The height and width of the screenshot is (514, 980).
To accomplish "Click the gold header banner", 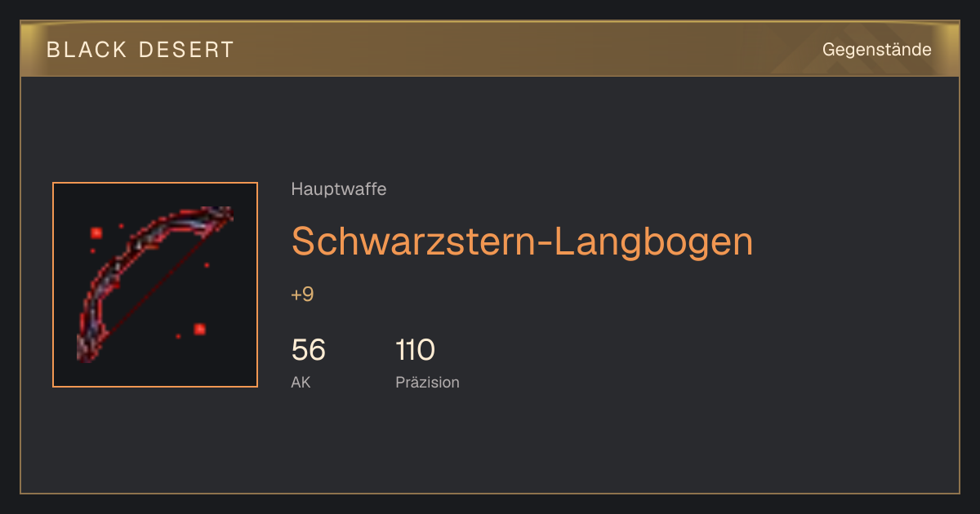I will click(x=490, y=49).
